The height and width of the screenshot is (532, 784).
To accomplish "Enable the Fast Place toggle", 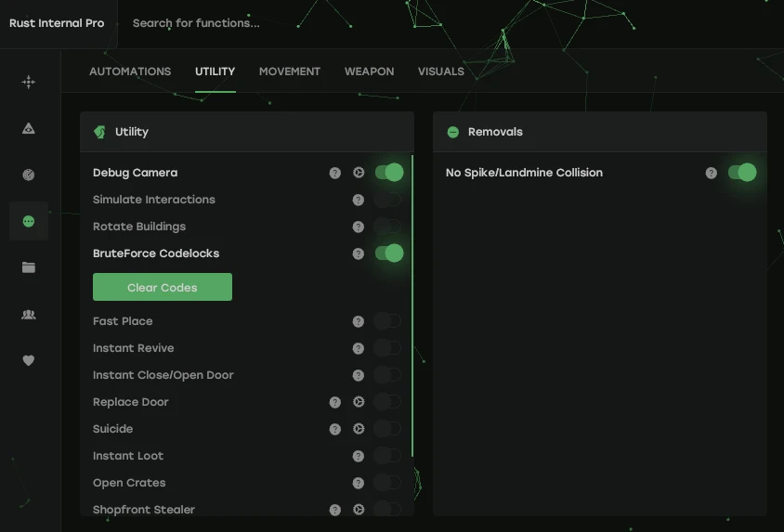I will pyautogui.click(x=387, y=320).
